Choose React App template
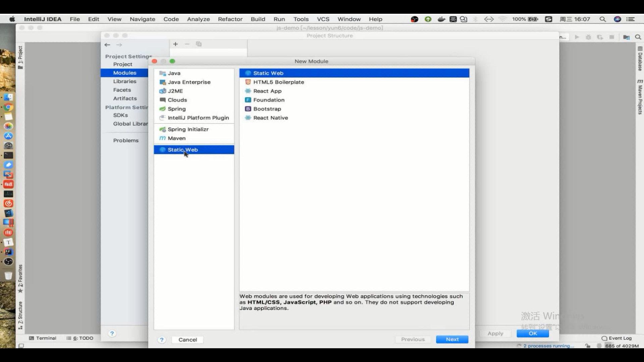 [267, 91]
